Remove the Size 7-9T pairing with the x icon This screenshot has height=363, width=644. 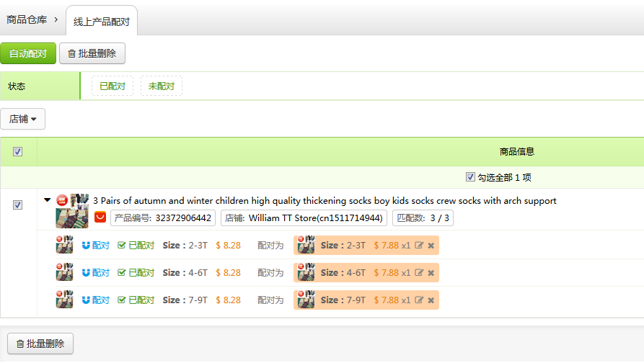click(x=431, y=300)
